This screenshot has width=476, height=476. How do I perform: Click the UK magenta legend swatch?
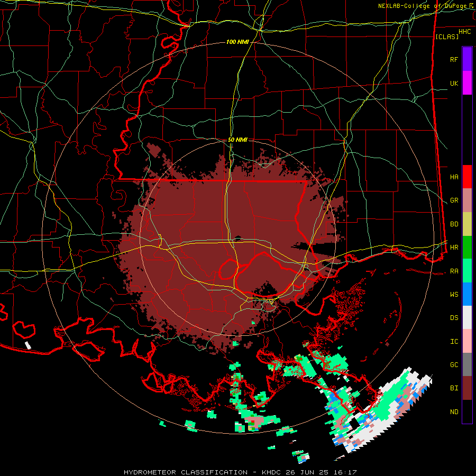point(467,83)
